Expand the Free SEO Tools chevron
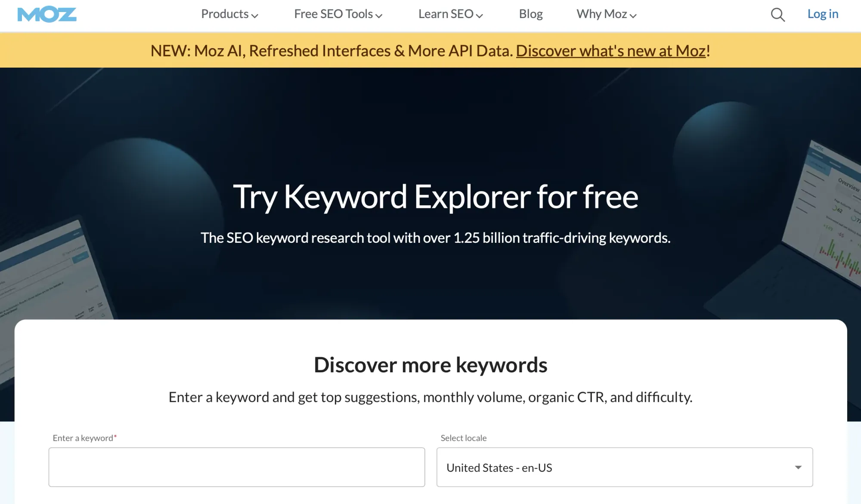The width and height of the screenshot is (861, 504). point(379,15)
